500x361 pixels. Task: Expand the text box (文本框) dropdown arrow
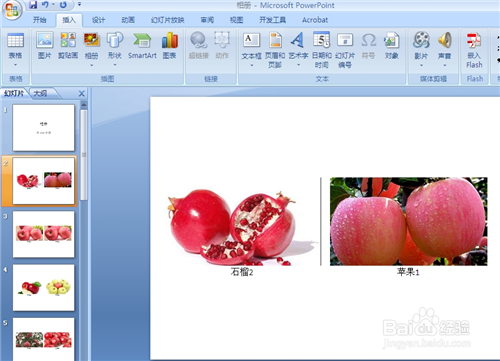[251, 65]
